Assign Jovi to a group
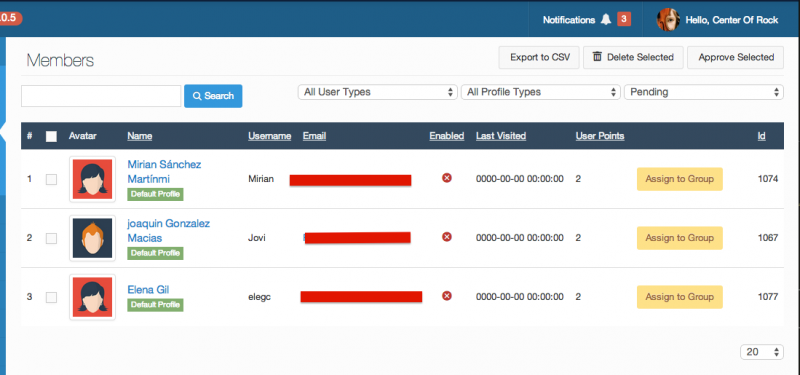This screenshot has width=800, height=375. click(x=680, y=238)
